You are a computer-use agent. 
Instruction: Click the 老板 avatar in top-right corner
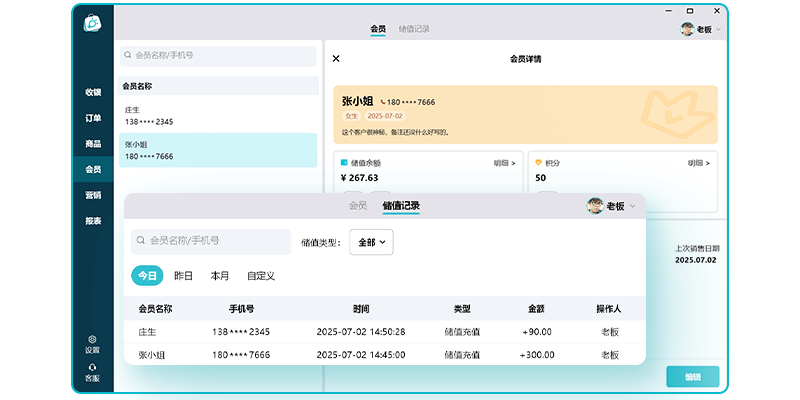688,29
